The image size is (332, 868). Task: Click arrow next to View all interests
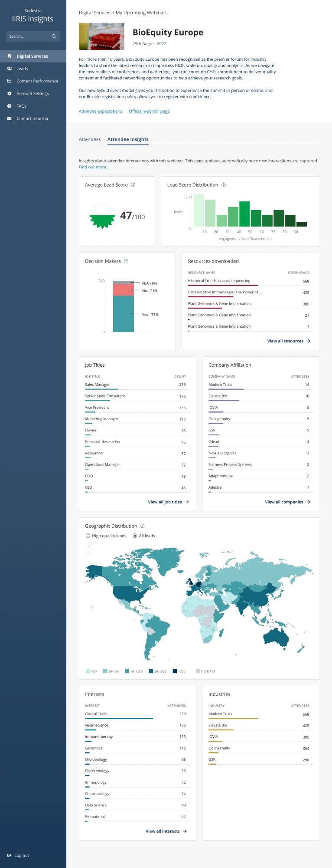point(185,831)
